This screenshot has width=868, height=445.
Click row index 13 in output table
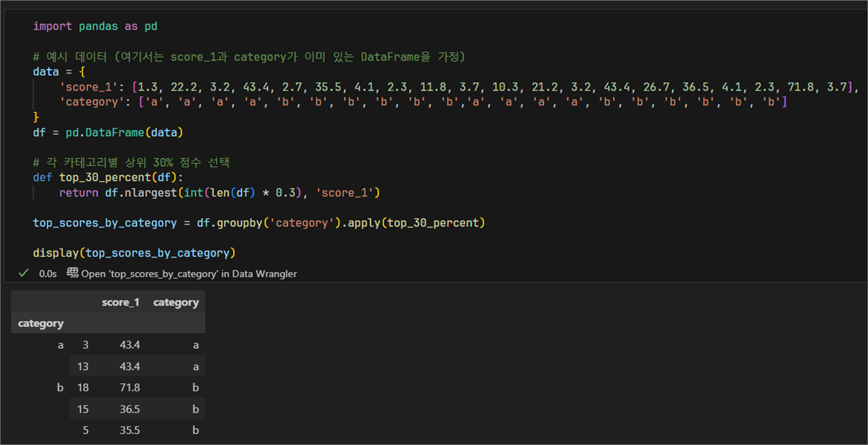point(83,366)
